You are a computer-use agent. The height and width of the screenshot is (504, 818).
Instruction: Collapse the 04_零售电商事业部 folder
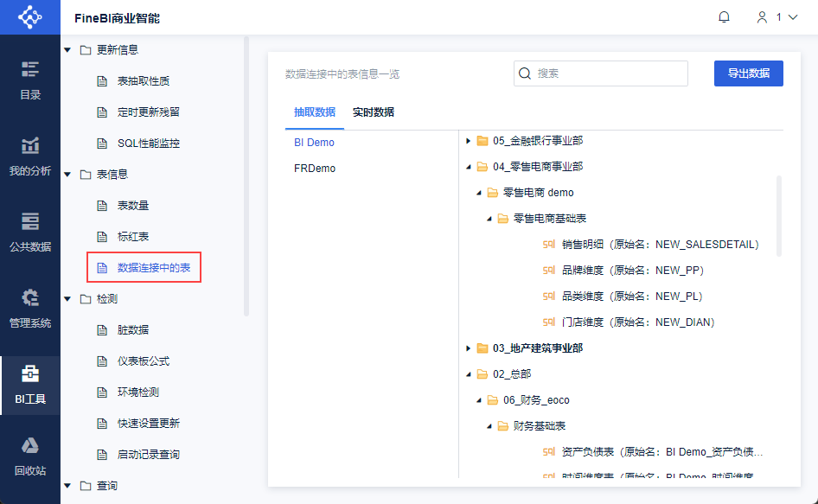tap(469, 167)
